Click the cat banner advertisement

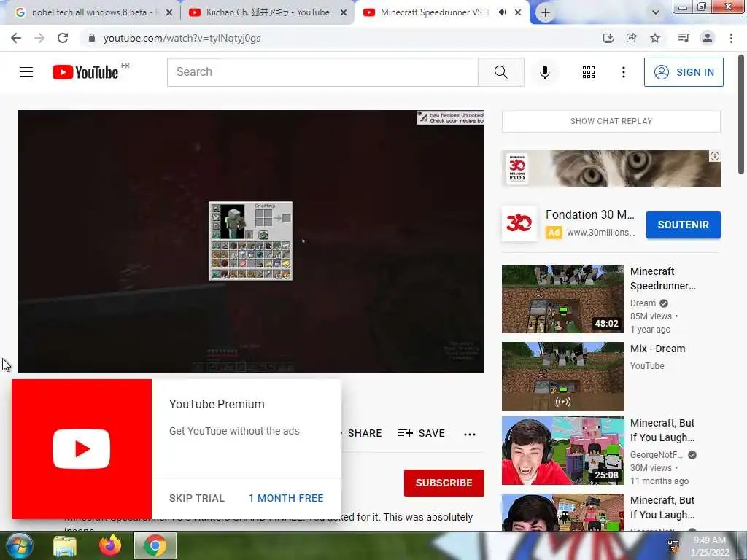(611, 168)
